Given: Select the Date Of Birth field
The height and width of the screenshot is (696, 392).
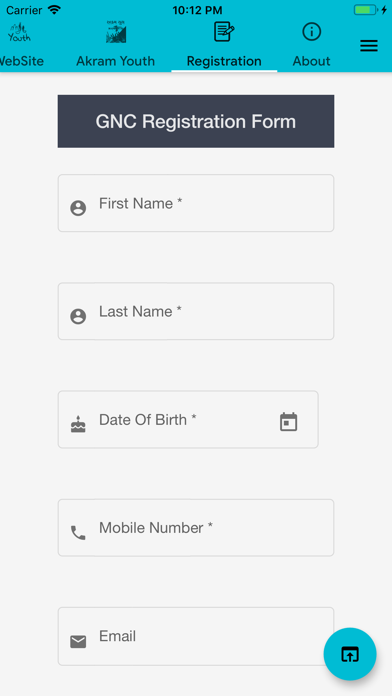Looking at the screenshot, I should [x=188, y=419].
